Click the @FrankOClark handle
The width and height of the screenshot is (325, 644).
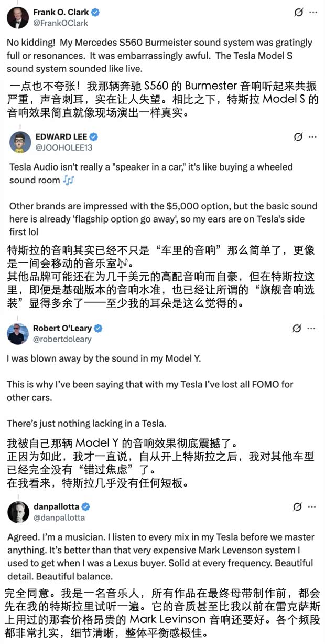click(x=60, y=23)
